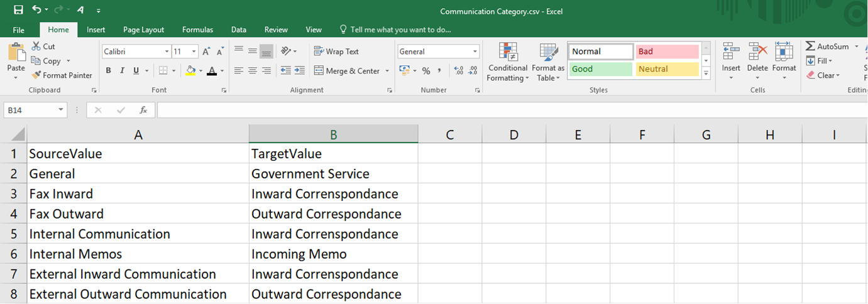The width and height of the screenshot is (868, 304).
Task: Toggle bold formatting
Action: pos(108,71)
